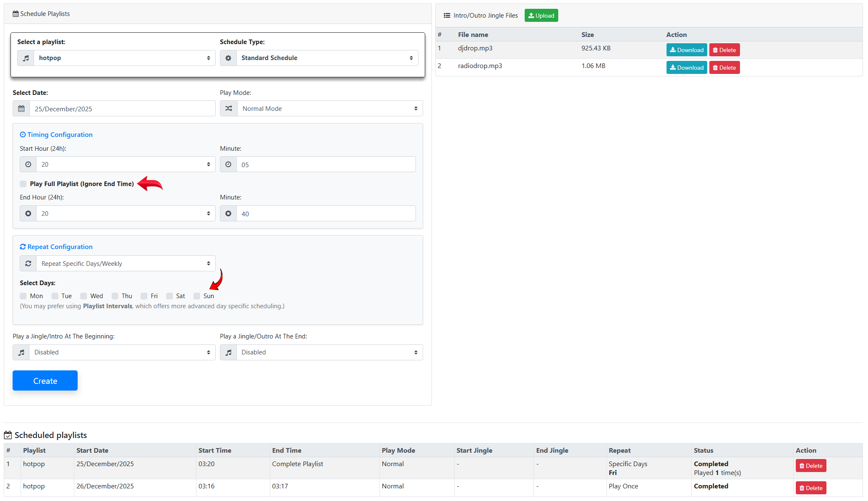868x501 pixels.
Task: Click the refresh icon beside Repeat dropdown
Action: [x=28, y=264]
